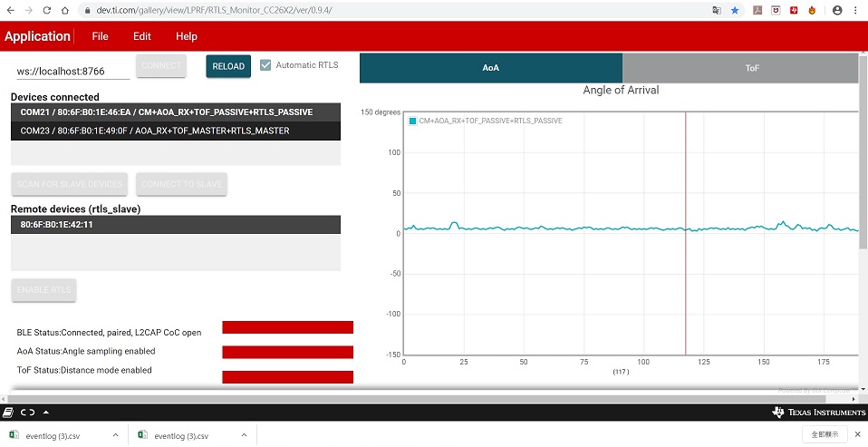Viewport: 868px width, 447px height.
Task: Select remote device 80:6F:B0:1E:42:11
Action: tap(176, 224)
